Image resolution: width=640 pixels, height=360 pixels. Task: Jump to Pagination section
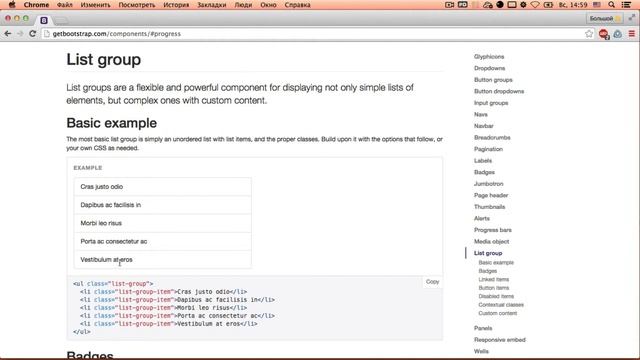click(x=488, y=149)
